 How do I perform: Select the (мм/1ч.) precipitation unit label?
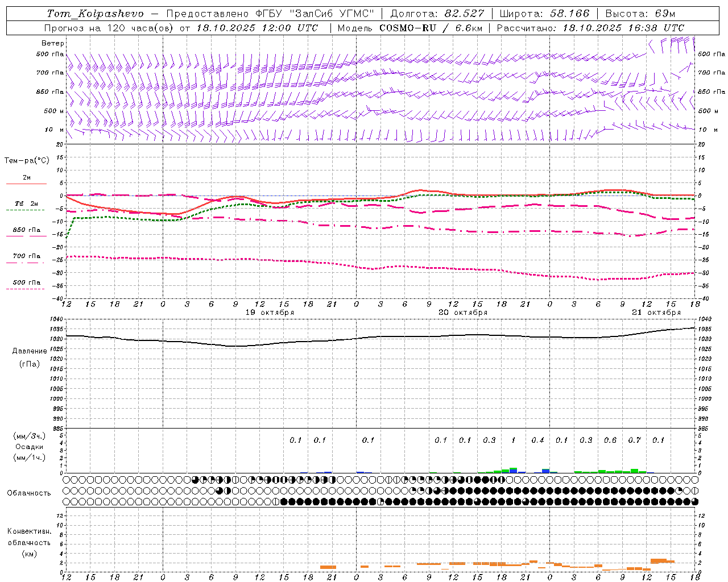coord(30,458)
